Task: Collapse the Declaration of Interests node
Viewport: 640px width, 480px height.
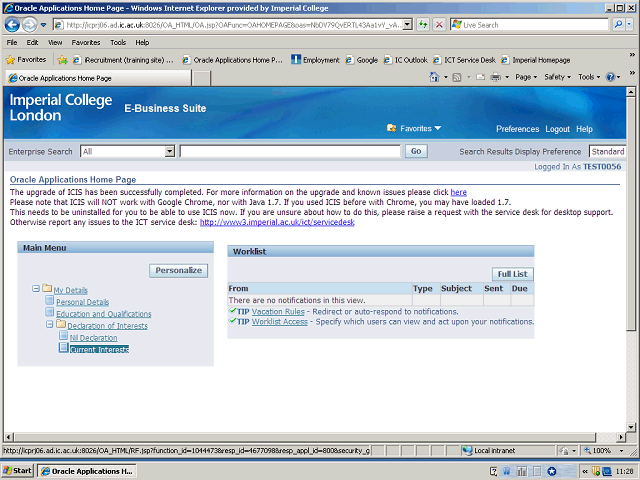Action: click(49, 325)
